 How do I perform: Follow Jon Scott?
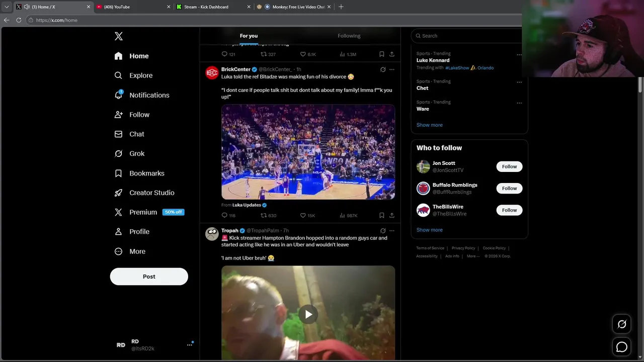click(509, 166)
